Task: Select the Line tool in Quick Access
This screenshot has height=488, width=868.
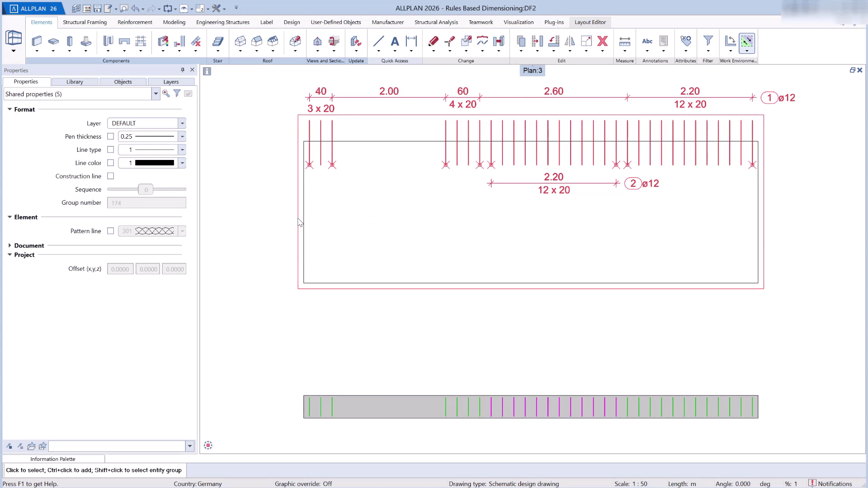Action: coord(378,41)
